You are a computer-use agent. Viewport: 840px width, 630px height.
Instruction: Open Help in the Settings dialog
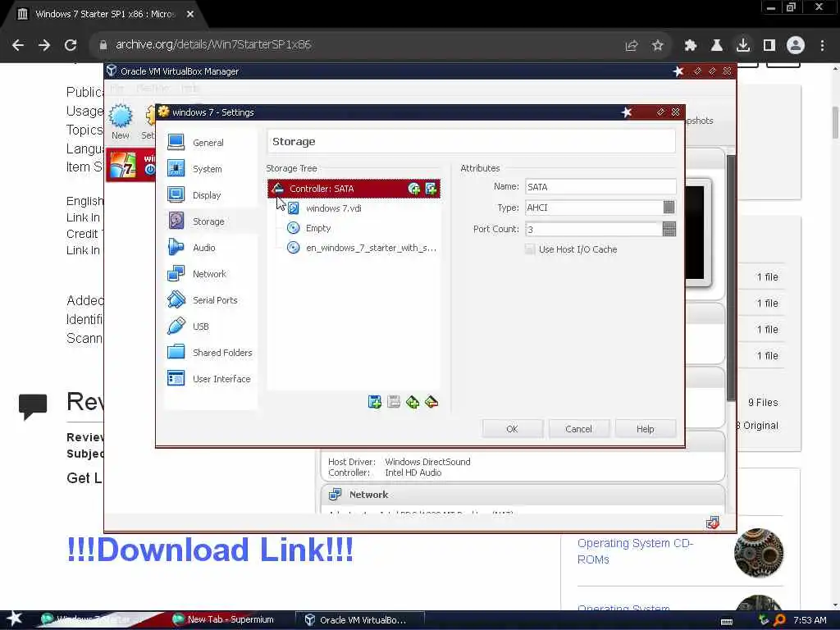click(645, 429)
